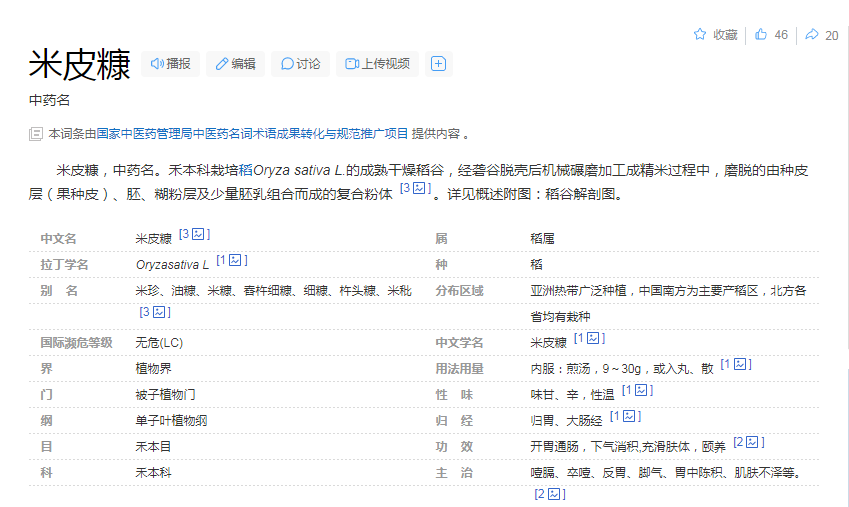Viewport: 849px width, 507px height.
Task: Click reference icon beside Oryzasativa L
Action: click(236, 261)
